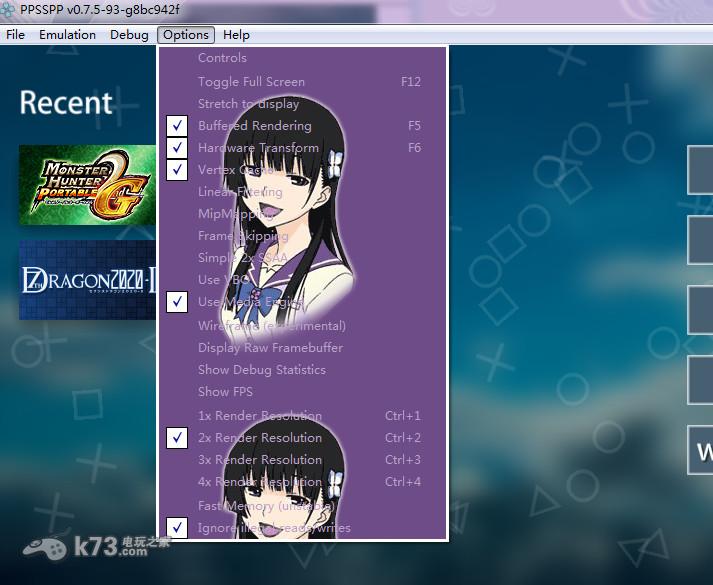Switch to 4x Render Resolution
The width and height of the screenshot is (713, 585).
click(x=260, y=482)
